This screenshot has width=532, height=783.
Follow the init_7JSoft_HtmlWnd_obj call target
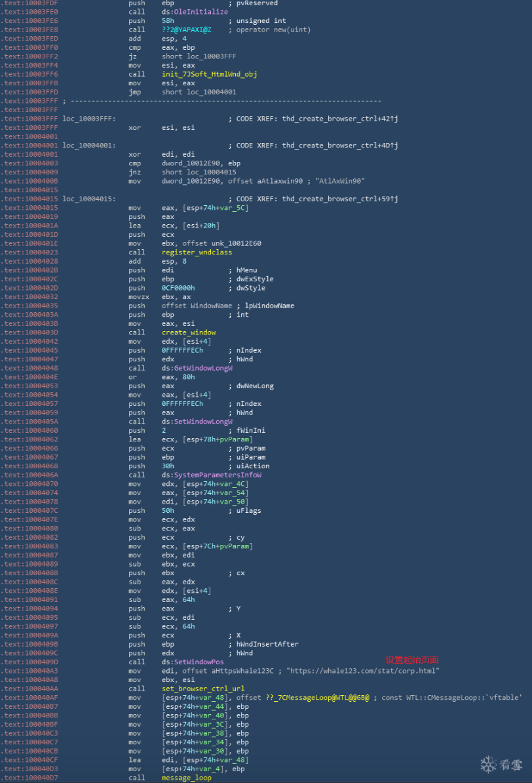209,74
